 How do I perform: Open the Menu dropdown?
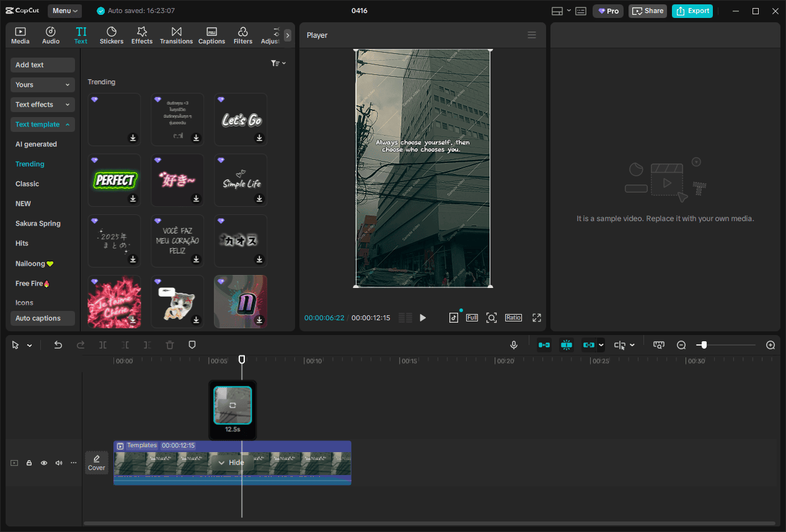pyautogui.click(x=64, y=11)
